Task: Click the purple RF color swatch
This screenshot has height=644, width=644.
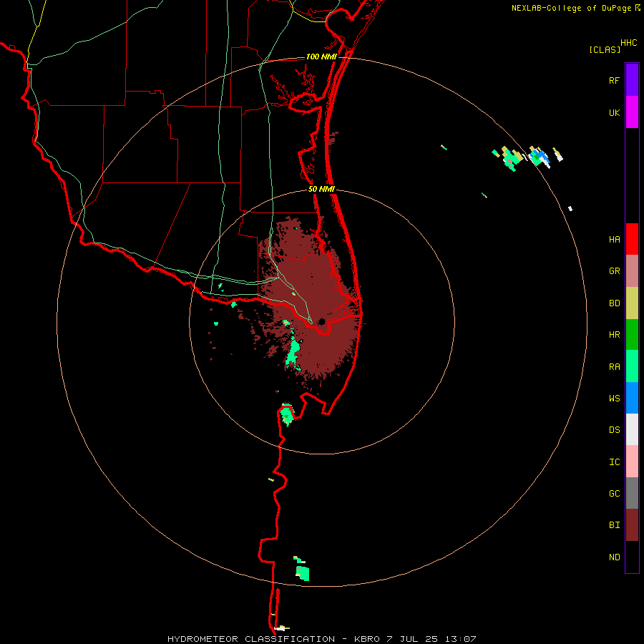Action: [x=632, y=80]
